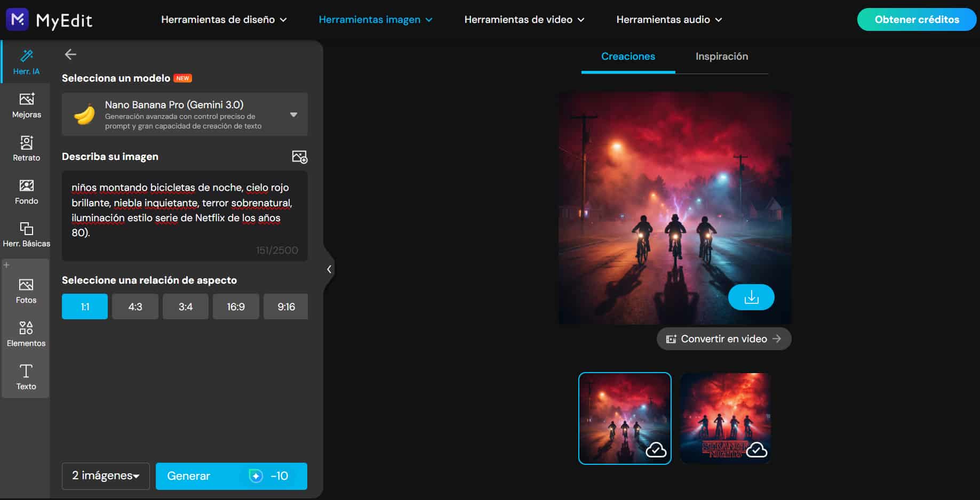Open the 2 imágenes count dropdown
The height and width of the screenshot is (500, 980).
(105, 476)
